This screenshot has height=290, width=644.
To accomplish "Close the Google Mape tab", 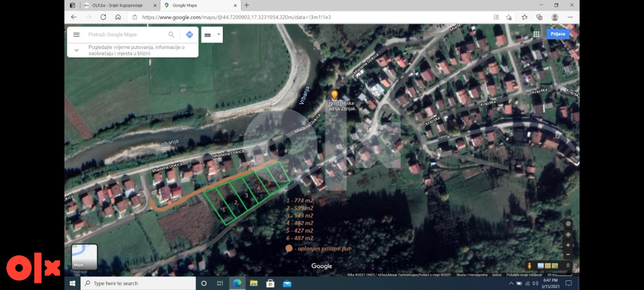I will [x=235, y=5].
